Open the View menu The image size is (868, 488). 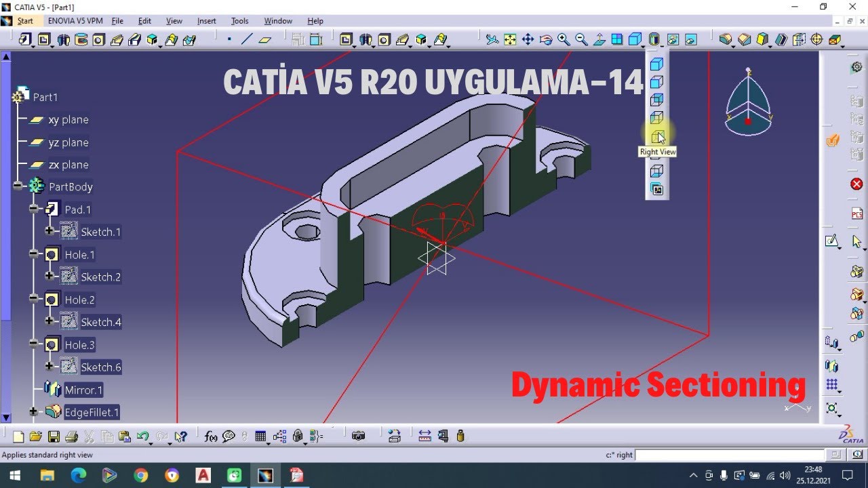[174, 21]
